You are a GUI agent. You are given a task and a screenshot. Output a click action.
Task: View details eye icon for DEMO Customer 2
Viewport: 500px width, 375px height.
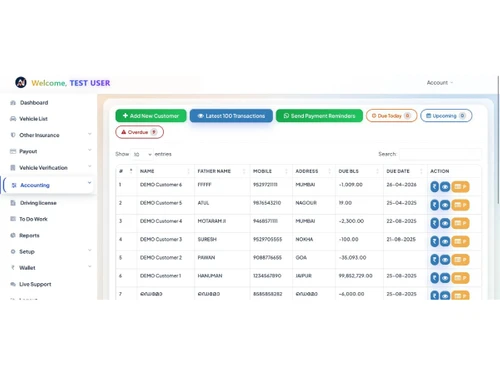coord(445,260)
